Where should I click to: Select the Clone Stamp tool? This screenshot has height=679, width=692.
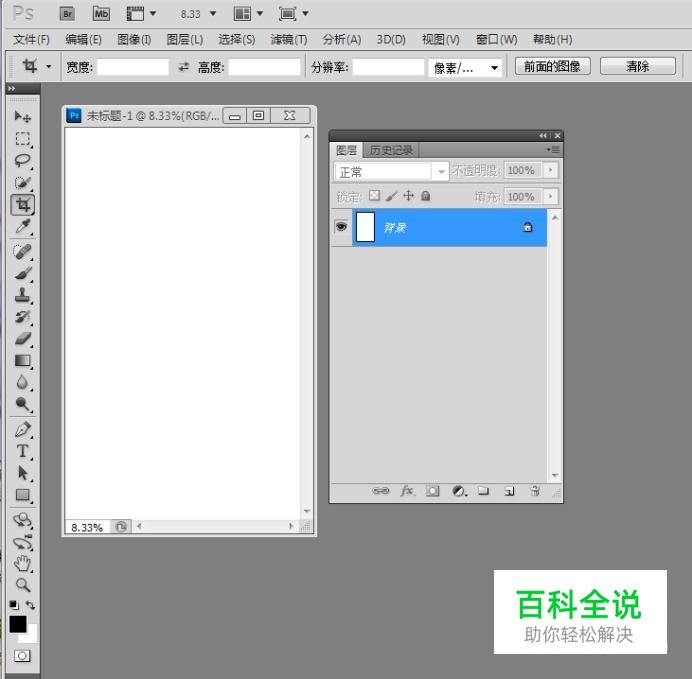23,295
